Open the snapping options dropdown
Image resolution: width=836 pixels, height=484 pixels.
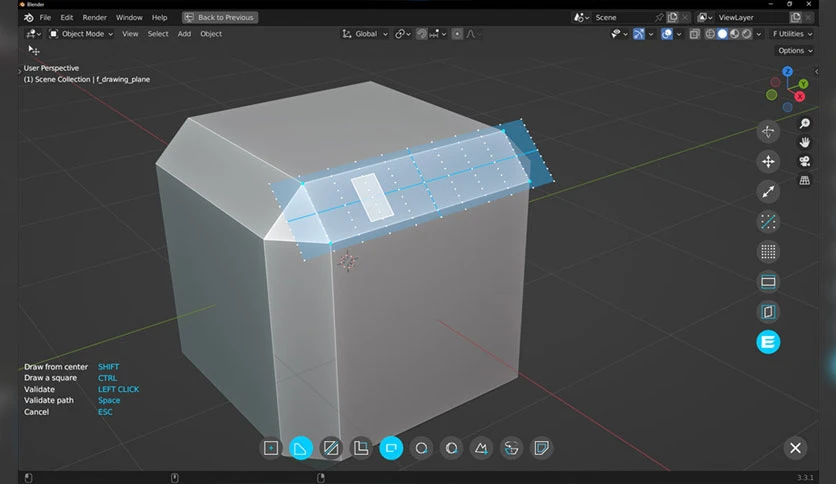click(438, 34)
